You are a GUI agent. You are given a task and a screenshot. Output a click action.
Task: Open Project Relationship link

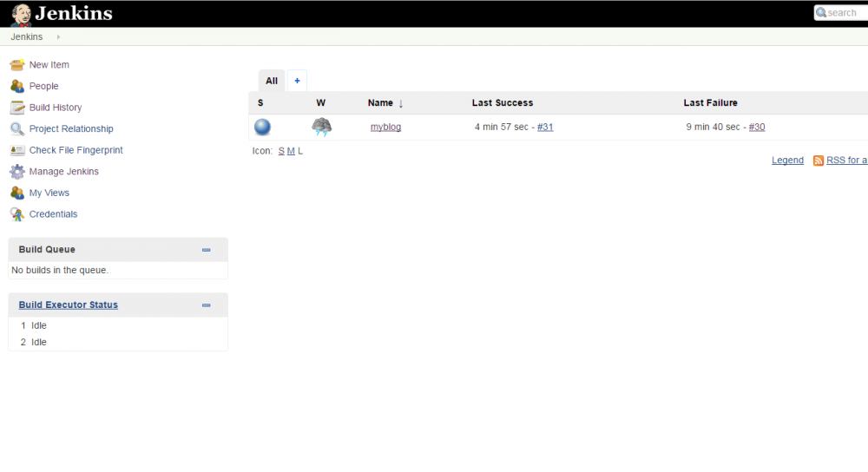click(71, 129)
